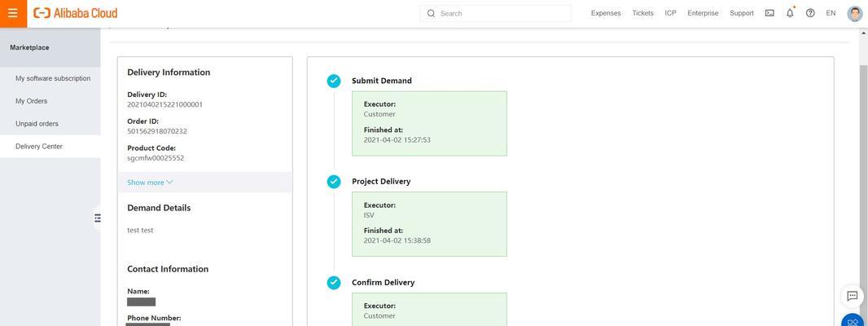Click the blue floating assistant button

point(853,321)
